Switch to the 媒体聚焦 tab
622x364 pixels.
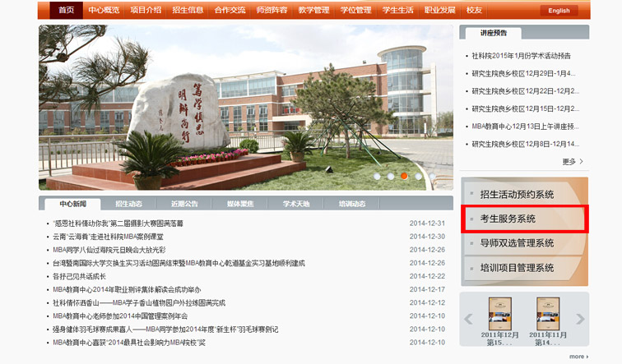coord(240,204)
